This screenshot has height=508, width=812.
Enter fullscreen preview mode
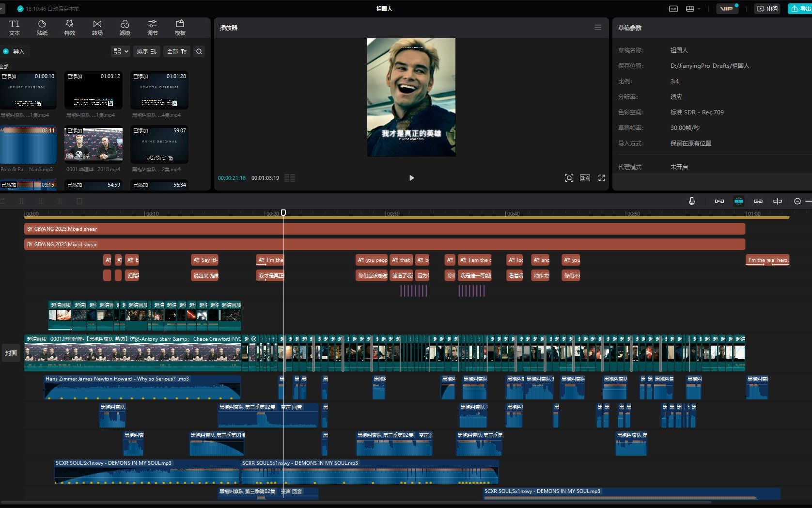coord(602,178)
